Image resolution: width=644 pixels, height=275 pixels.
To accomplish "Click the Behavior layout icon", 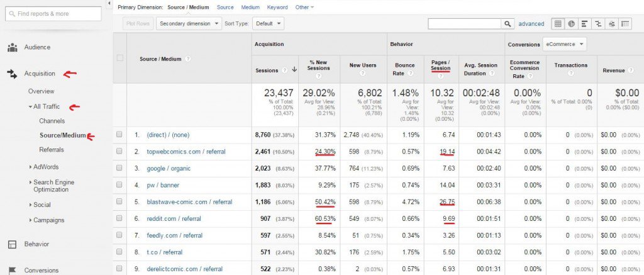I will (13, 244).
